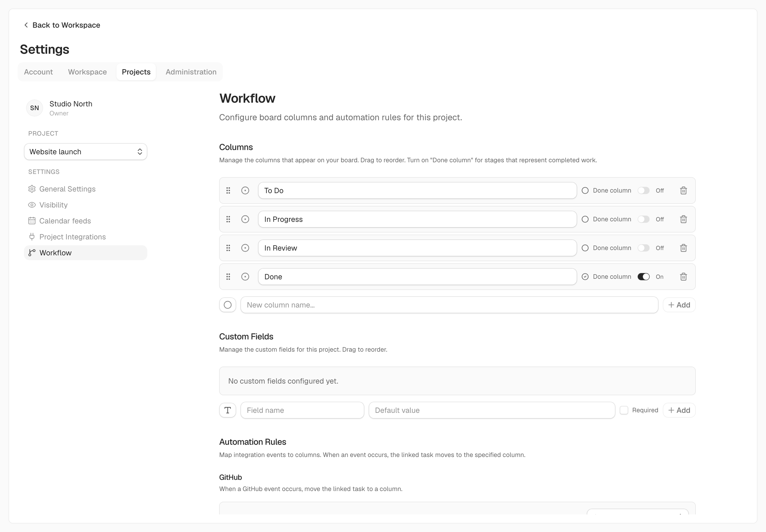Open the icon picker for In Review column
The height and width of the screenshot is (532, 766).
245,248
